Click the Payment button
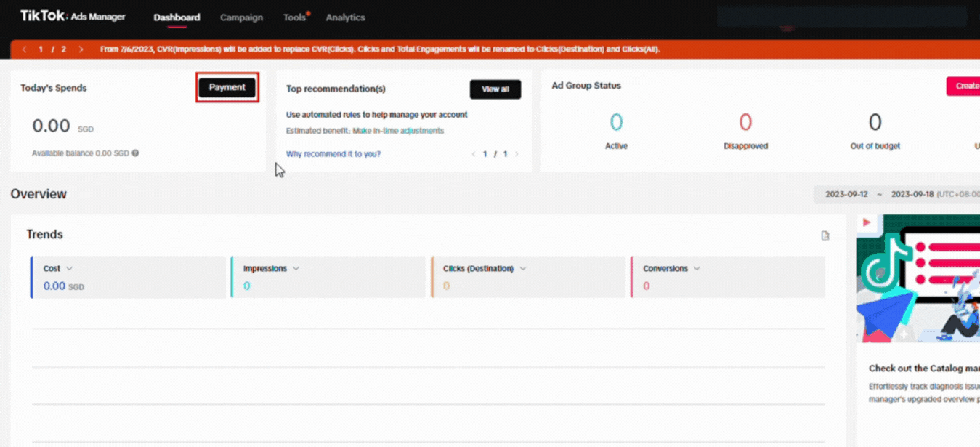The image size is (980, 447). pos(227,87)
